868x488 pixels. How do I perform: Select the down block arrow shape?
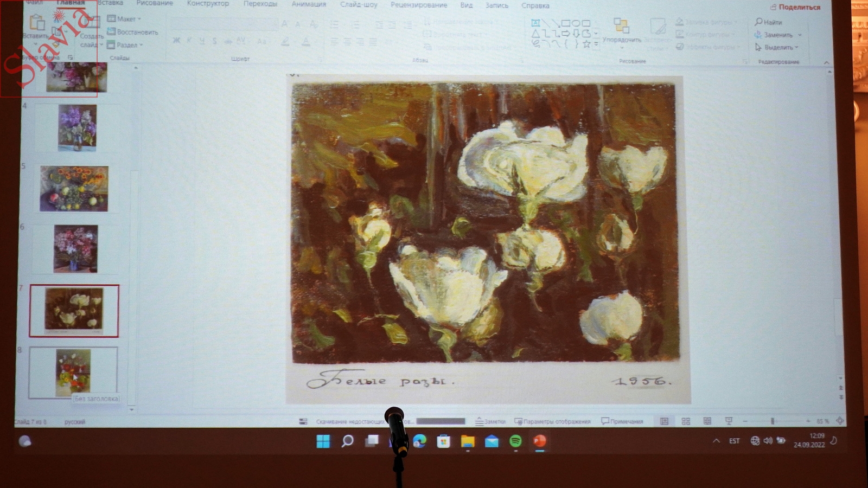coord(576,34)
